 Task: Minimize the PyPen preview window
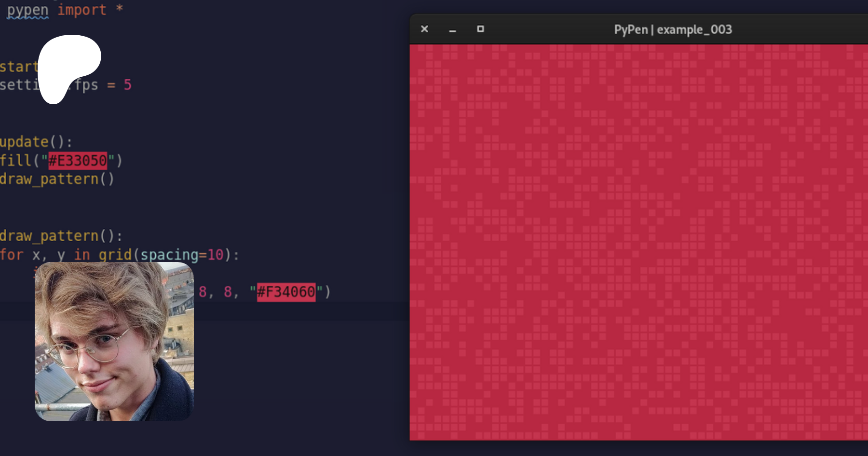coord(452,30)
